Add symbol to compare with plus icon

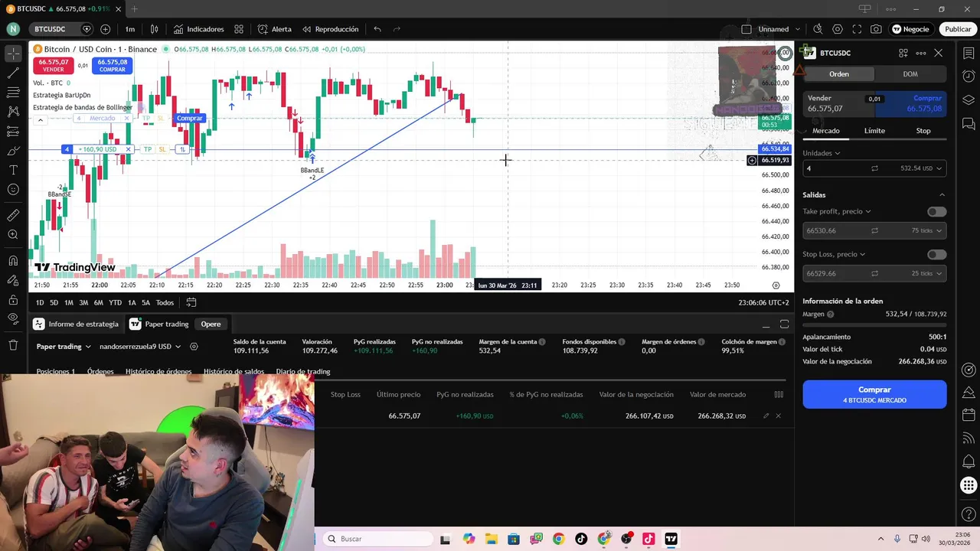pyautogui.click(x=105, y=29)
